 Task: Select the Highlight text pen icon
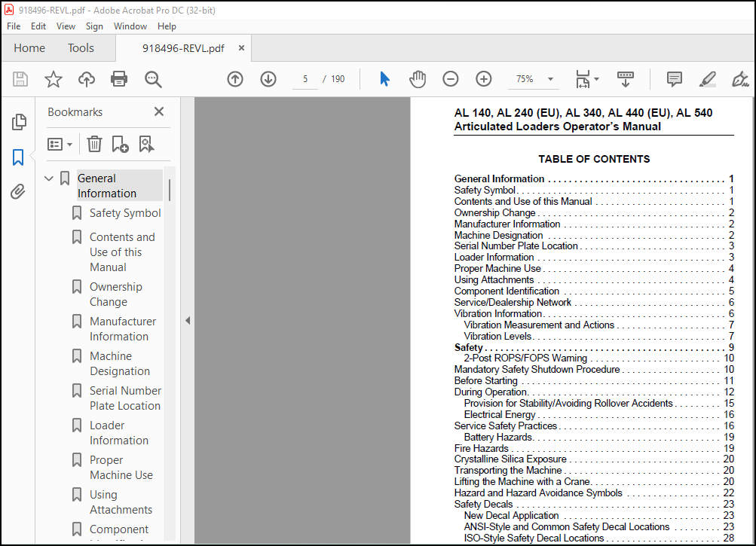coord(707,79)
